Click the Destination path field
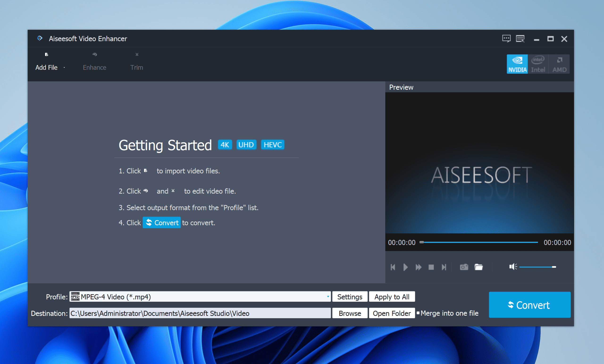The height and width of the screenshot is (364, 604). pyautogui.click(x=200, y=313)
